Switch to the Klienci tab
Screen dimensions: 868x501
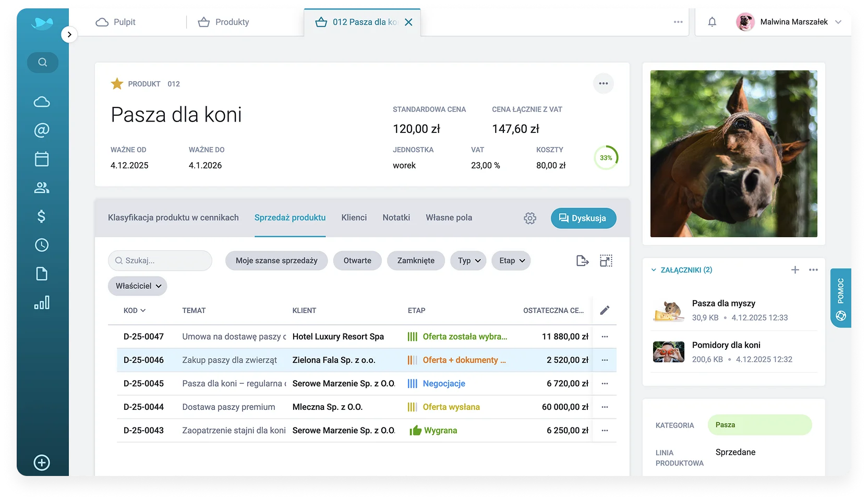coord(354,218)
